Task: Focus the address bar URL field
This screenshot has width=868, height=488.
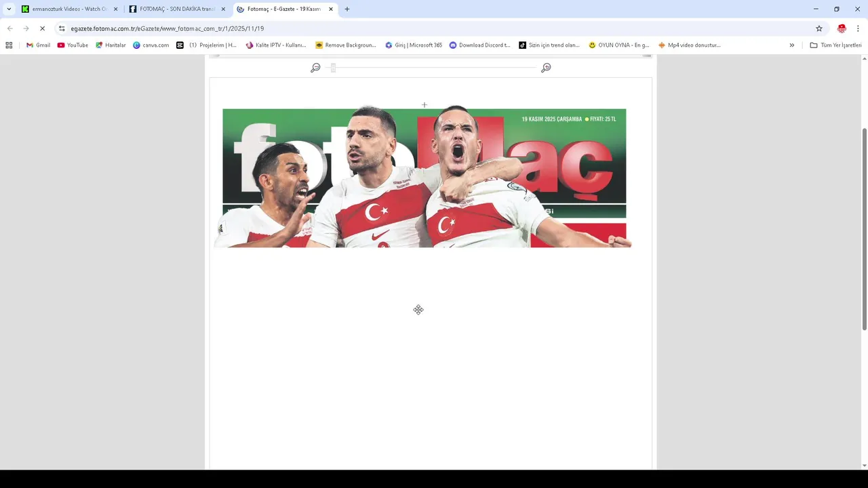Action: pos(434,28)
